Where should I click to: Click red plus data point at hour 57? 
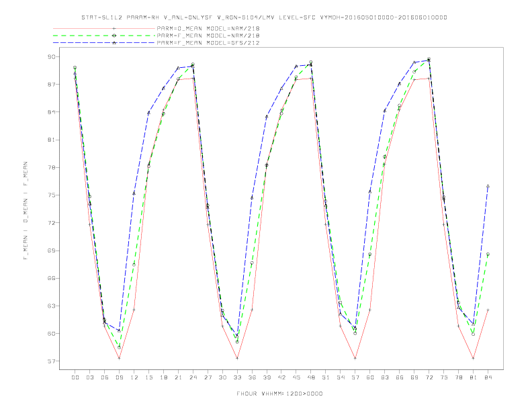click(x=355, y=358)
